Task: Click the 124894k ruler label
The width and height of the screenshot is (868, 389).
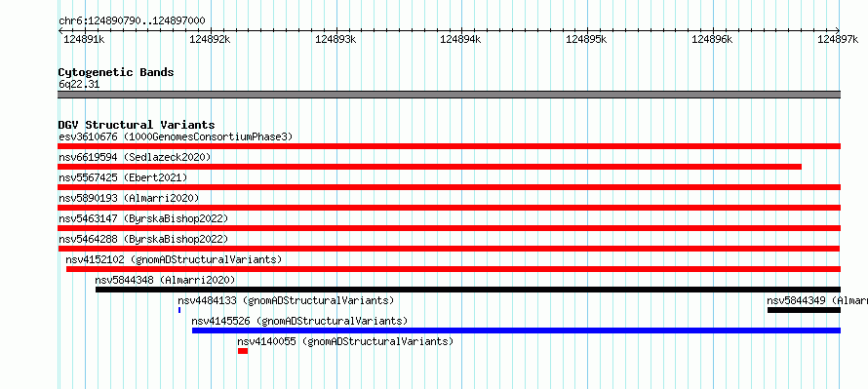Action: pyautogui.click(x=460, y=39)
